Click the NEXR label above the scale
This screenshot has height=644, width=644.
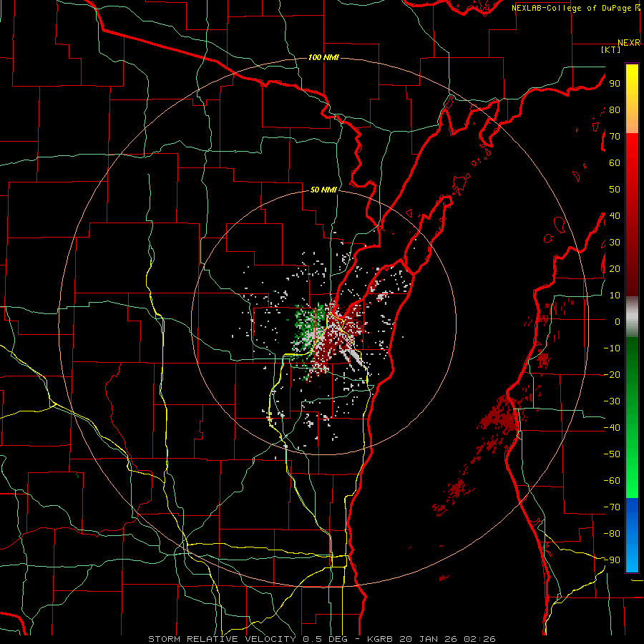coord(629,43)
